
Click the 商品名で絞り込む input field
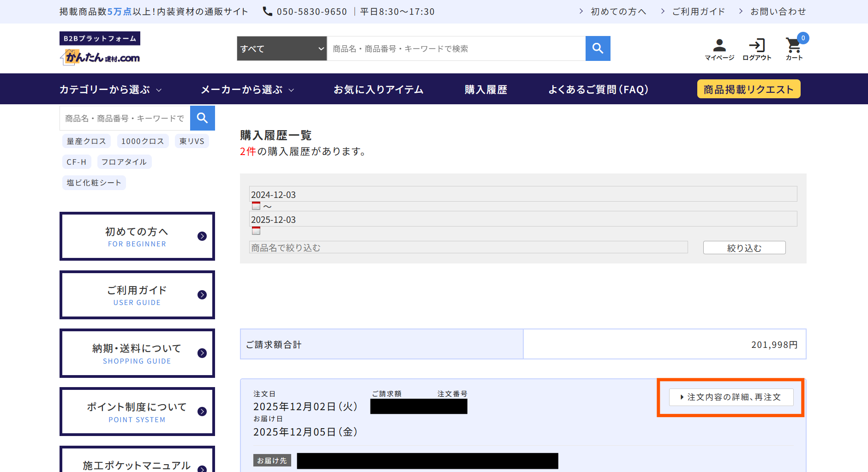point(468,247)
